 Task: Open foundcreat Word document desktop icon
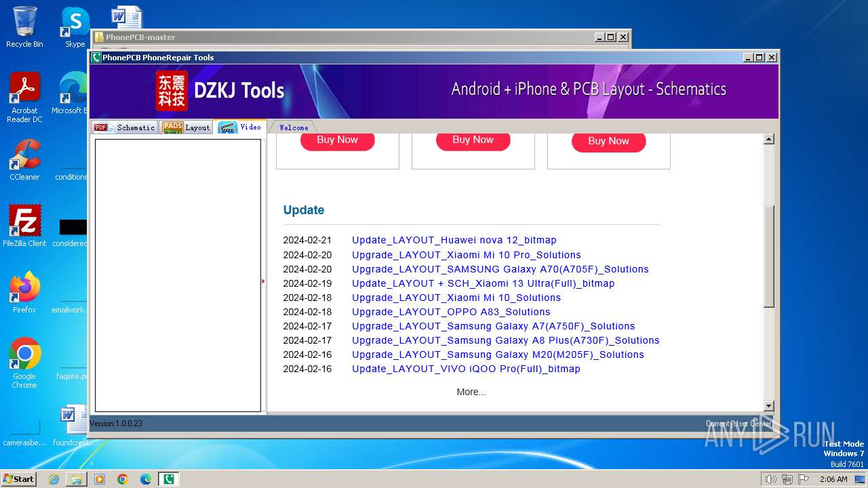point(73,426)
